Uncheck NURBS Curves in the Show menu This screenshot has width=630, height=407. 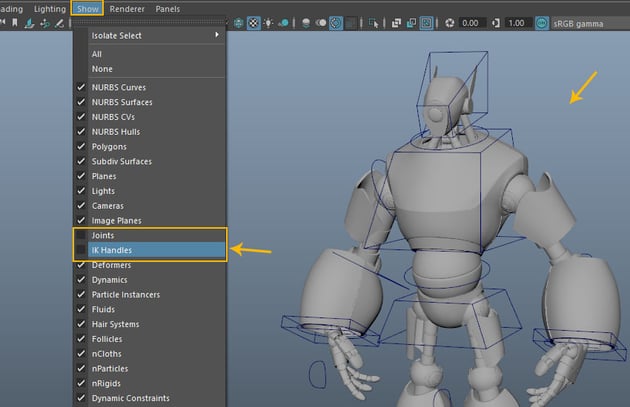pos(119,87)
